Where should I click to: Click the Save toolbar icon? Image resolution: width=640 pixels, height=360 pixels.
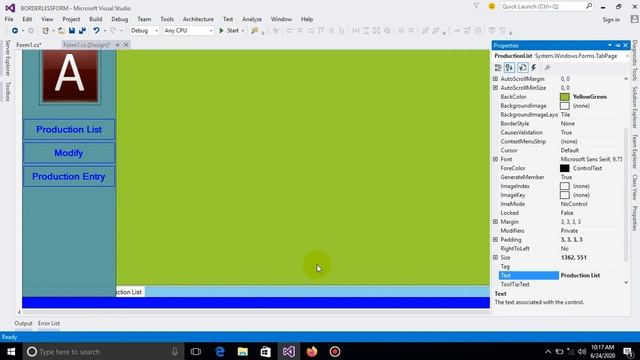(x=72, y=31)
